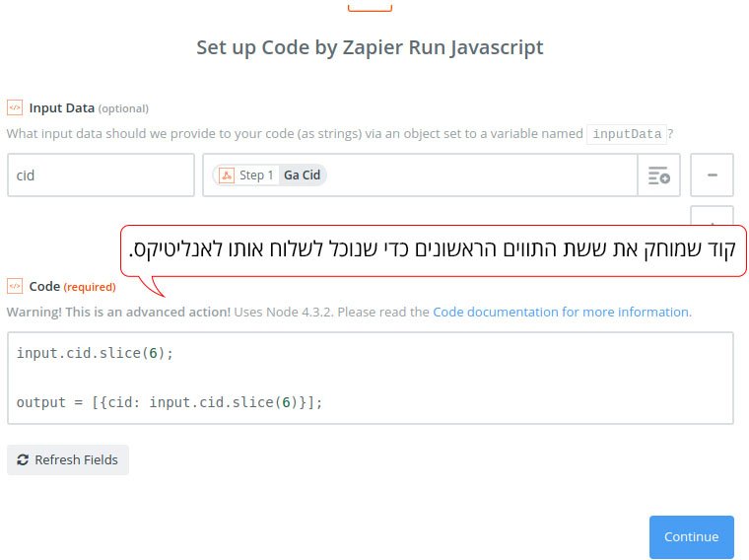Click the blue Continue button
This screenshot has height=560, width=749.
click(x=691, y=536)
